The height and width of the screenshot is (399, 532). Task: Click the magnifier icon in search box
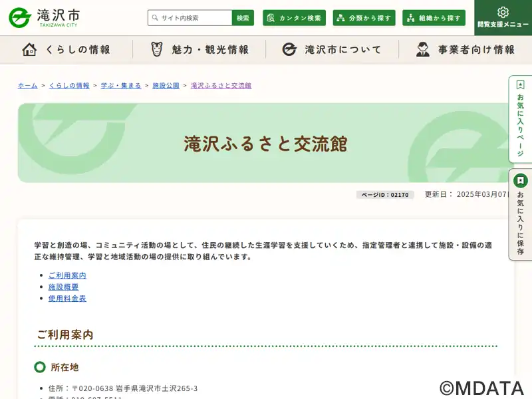pos(155,18)
